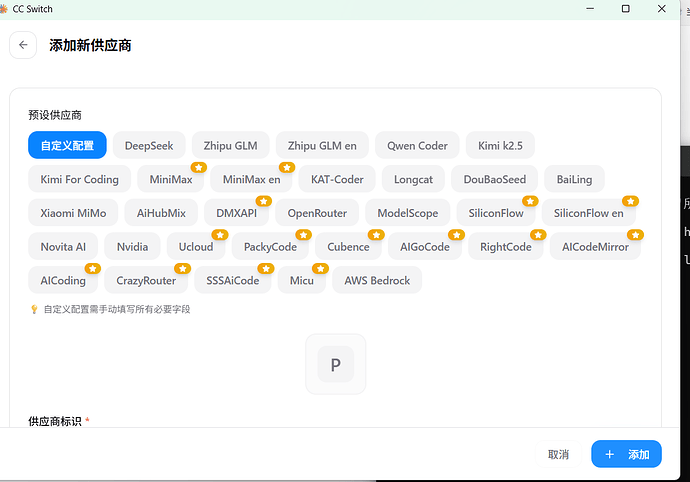The height and width of the screenshot is (482, 690).
Task: Select the PackyCode preset
Action: tap(270, 247)
